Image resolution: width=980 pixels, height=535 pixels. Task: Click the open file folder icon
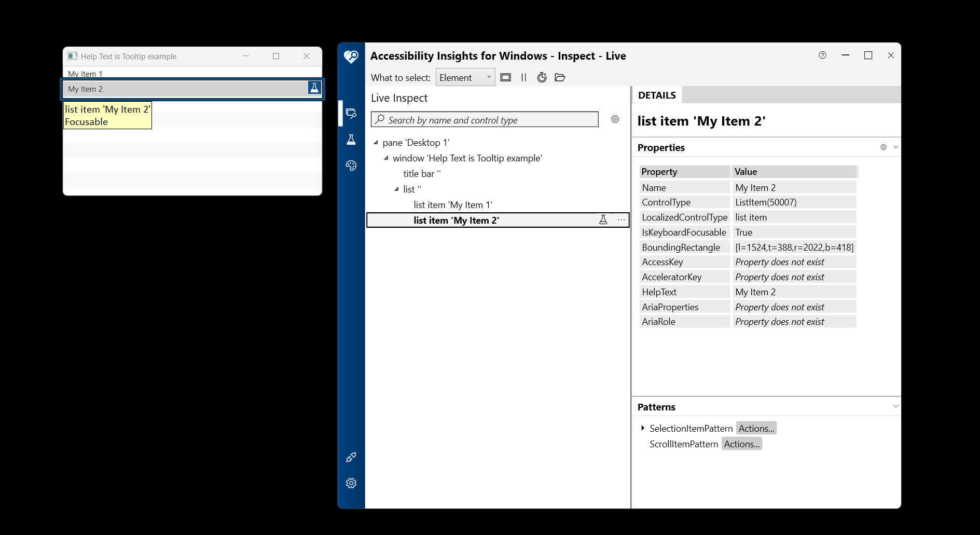(560, 77)
